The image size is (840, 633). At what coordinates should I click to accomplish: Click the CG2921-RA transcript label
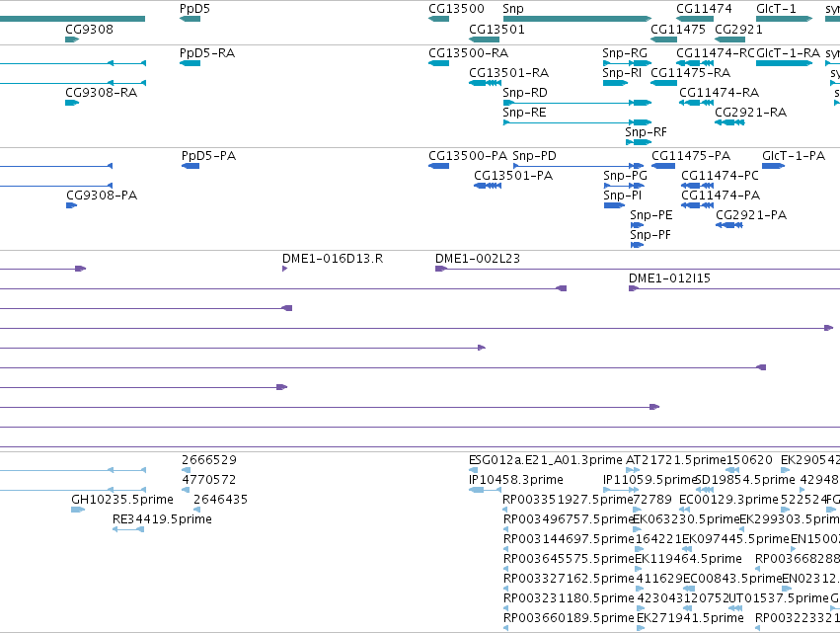pos(750,112)
